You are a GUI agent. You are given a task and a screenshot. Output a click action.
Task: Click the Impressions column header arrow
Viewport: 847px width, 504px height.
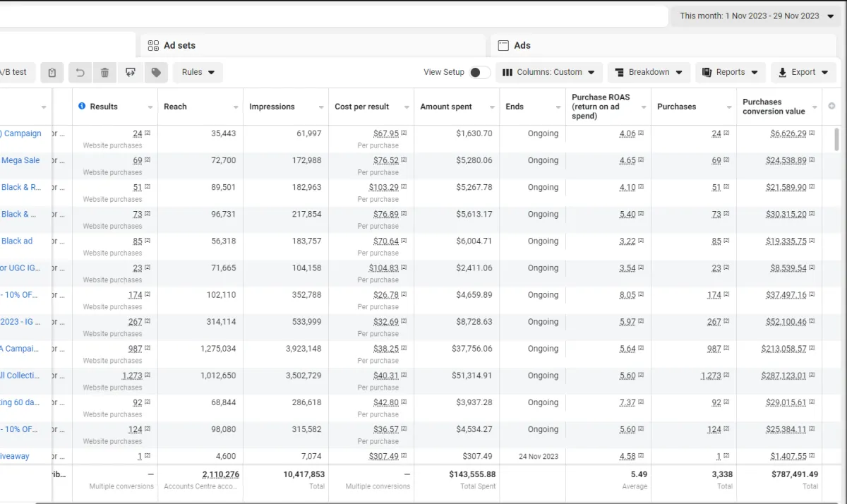click(321, 107)
